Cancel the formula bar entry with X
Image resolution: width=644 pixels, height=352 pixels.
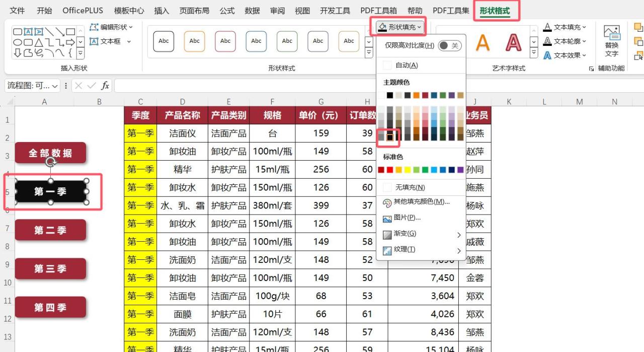(78, 86)
